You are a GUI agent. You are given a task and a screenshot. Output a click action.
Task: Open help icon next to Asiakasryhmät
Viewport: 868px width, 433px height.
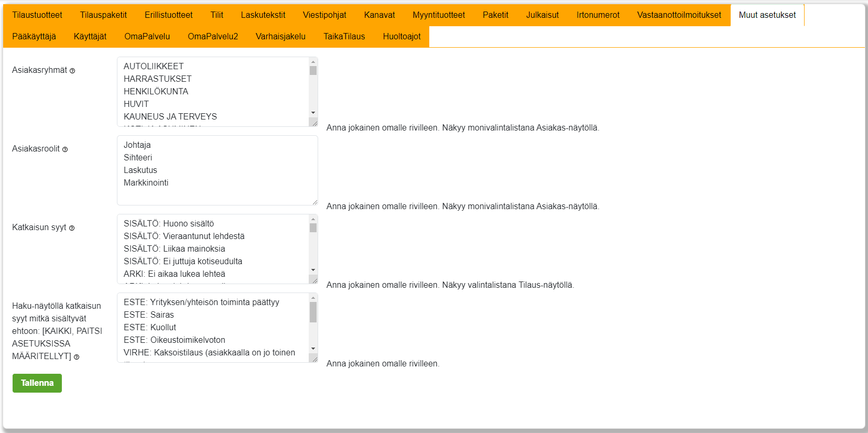click(x=72, y=71)
